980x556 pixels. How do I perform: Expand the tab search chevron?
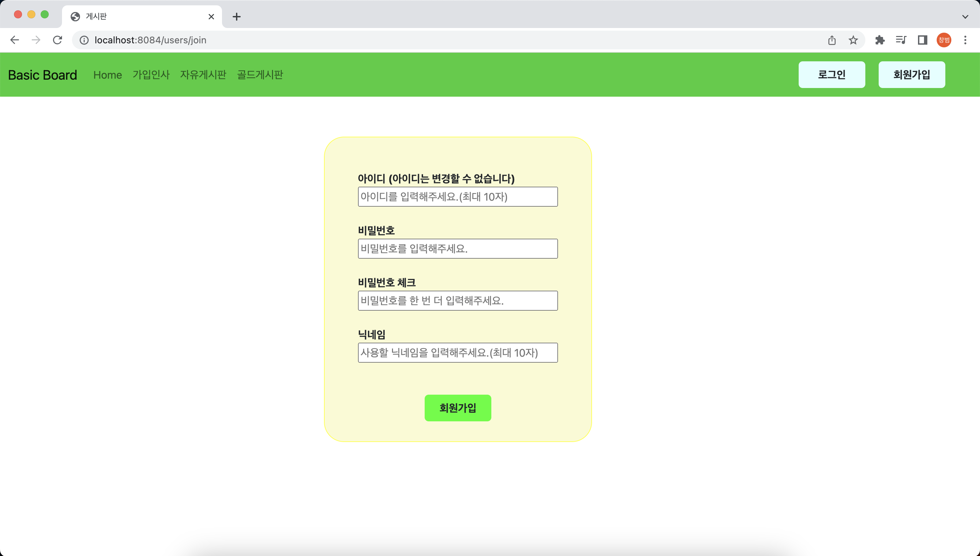(965, 16)
